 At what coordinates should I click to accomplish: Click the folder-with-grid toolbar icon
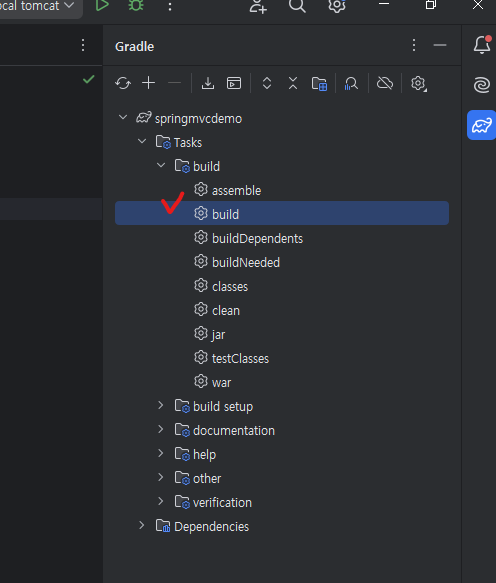point(319,83)
